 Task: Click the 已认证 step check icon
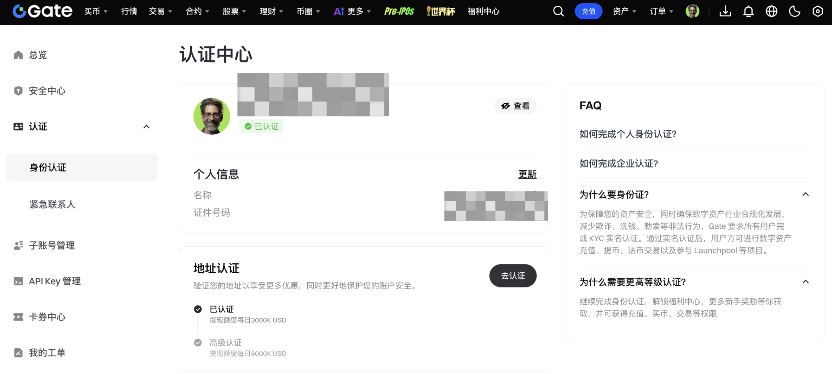pyautogui.click(x=198, y=309)
